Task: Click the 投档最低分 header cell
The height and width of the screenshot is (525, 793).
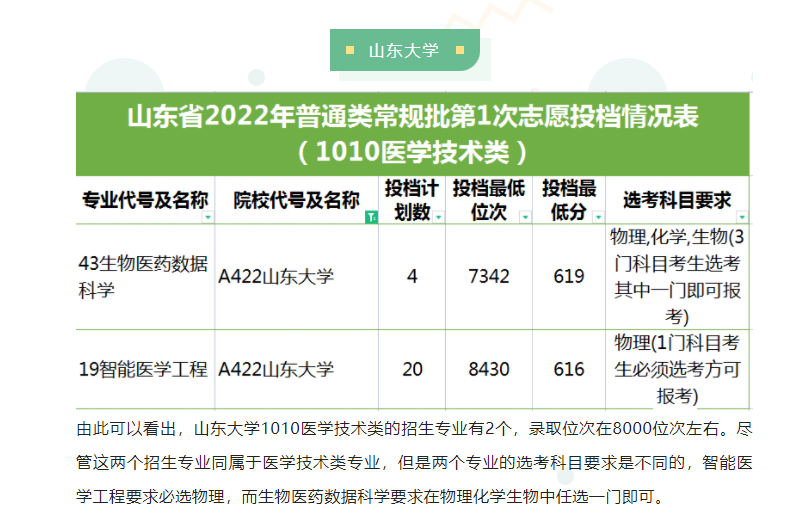Action: click(569, 200)
